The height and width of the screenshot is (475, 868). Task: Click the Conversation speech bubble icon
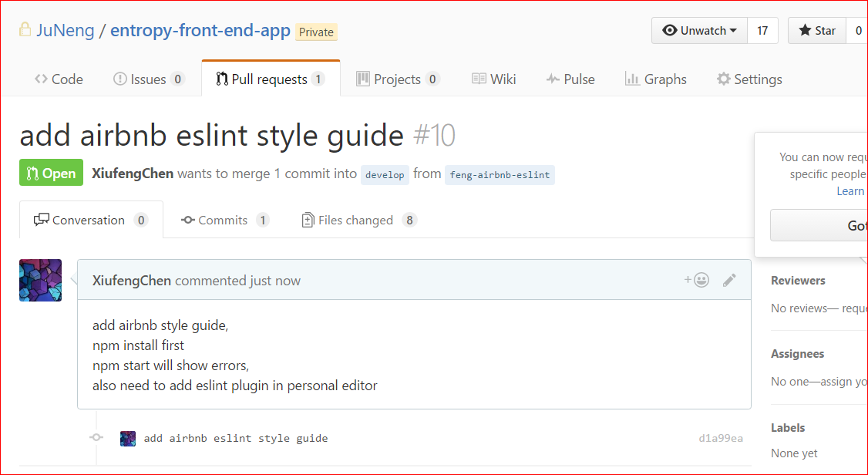pos(41,220)
